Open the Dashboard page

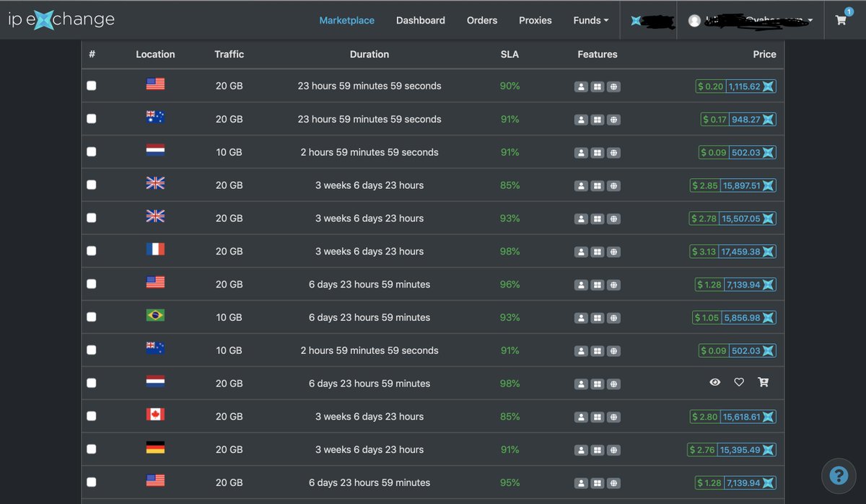pos(421,20)
